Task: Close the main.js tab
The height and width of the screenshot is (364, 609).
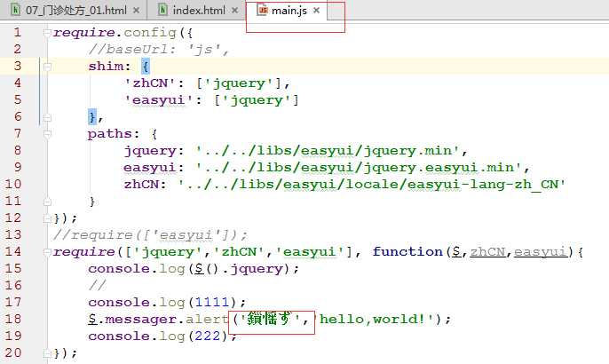Action: click(x=317, y=10)
